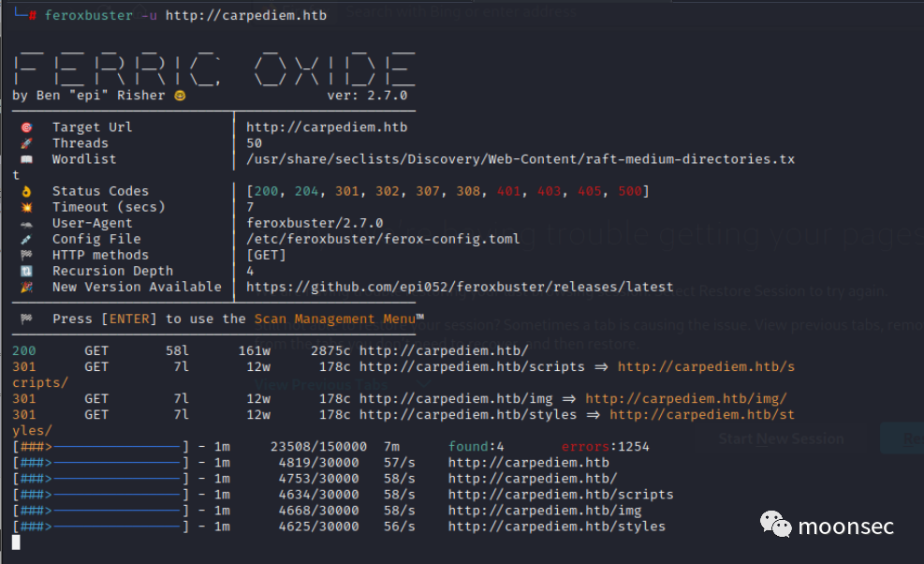Click the overall progress bar showing 23508/150000
This screenshot has width=924, height=564.
tap(101, 447)
